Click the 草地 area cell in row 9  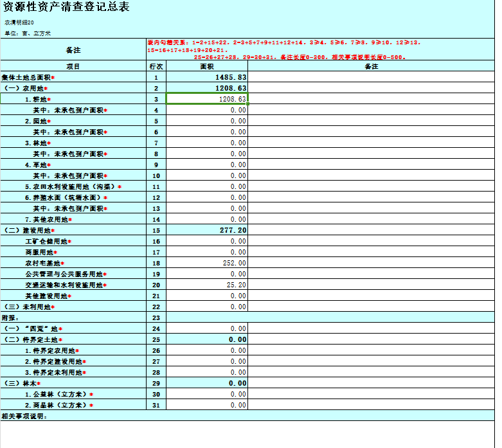click(x=207, y=165)
